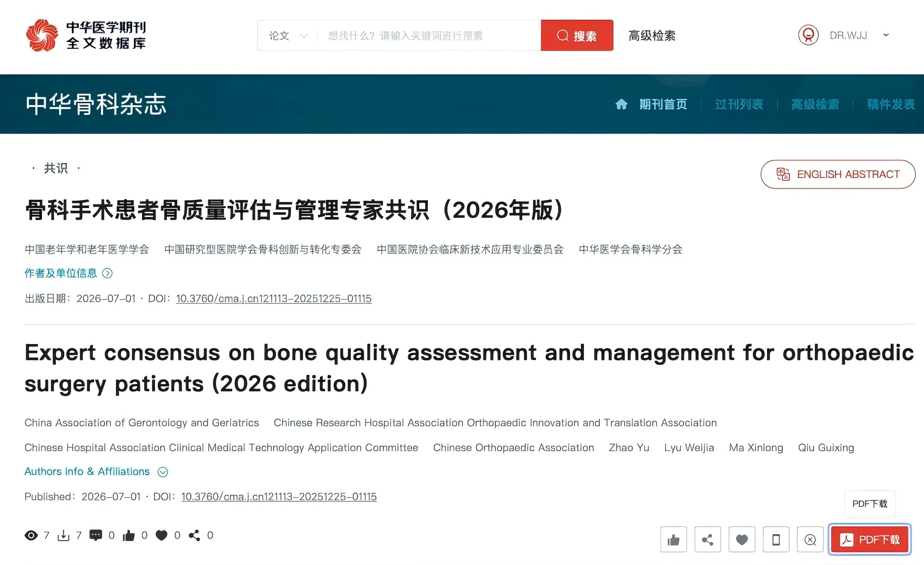This screenshot has width=924, height=565.
Task: Click the circled X button in action bar
Action: coord(810,539)
